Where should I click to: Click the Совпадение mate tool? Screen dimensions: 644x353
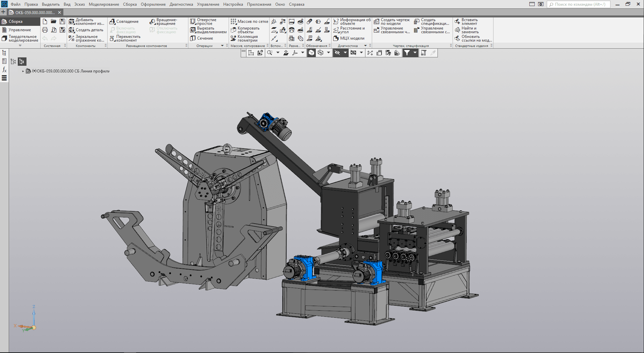(x=124, y=21)
